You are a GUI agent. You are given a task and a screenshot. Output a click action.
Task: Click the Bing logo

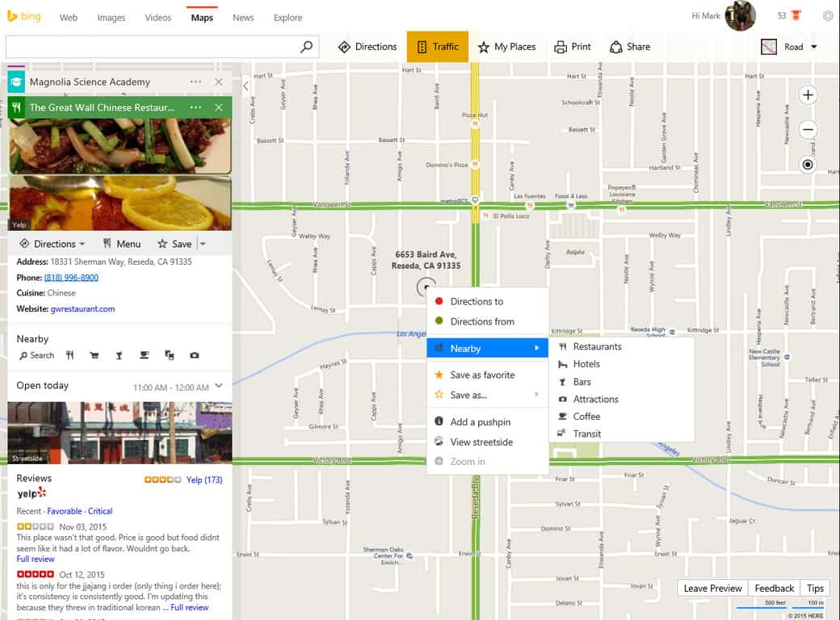click(x=24, y=16)
